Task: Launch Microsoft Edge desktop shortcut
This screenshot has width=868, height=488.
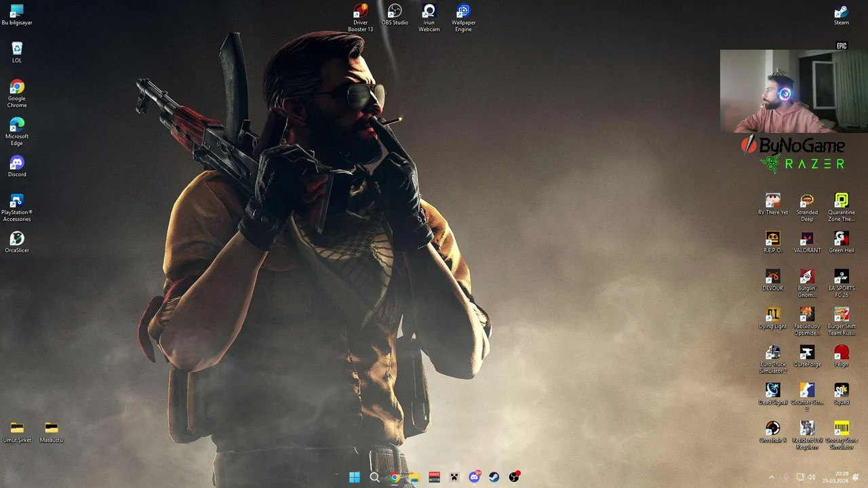Action: pos(17,131)
